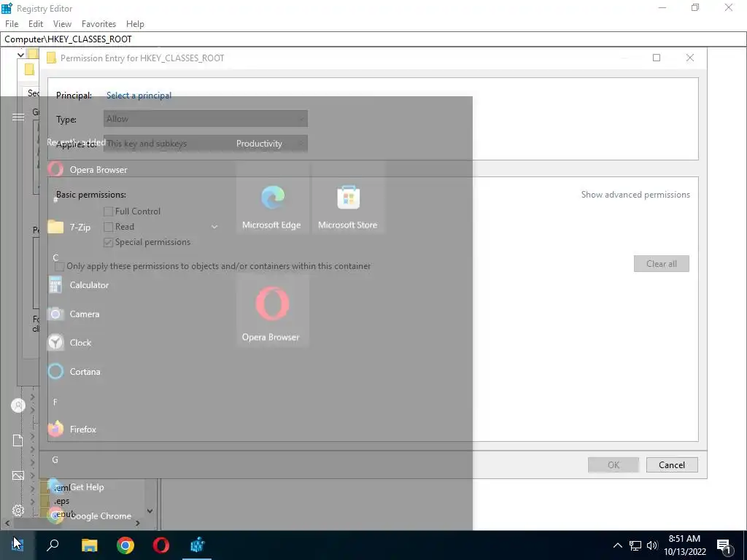Open taskbar Search magnifier
This screenshot has height=560, width=747.
click(53, 545)
